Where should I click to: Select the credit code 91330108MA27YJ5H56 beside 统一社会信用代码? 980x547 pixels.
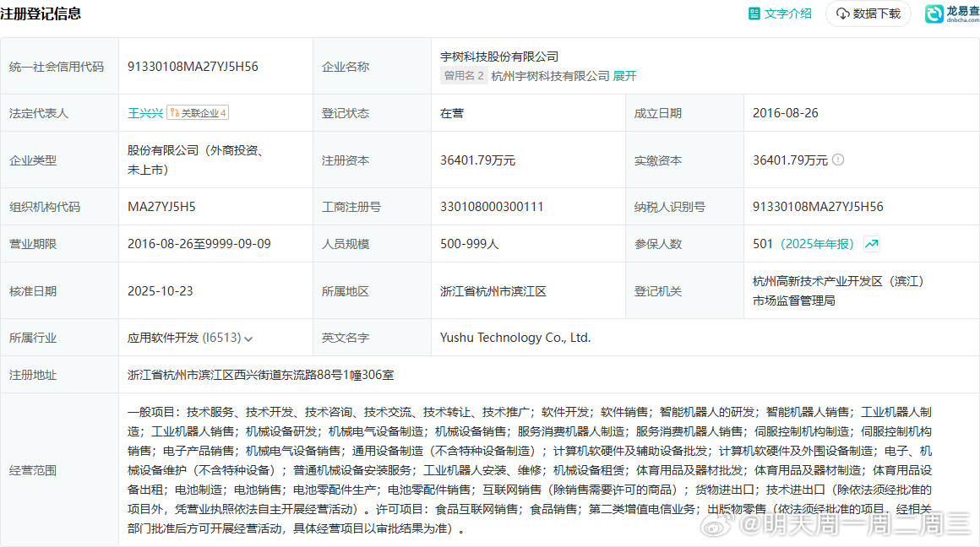pyautogui.click(x=193, y=67)
